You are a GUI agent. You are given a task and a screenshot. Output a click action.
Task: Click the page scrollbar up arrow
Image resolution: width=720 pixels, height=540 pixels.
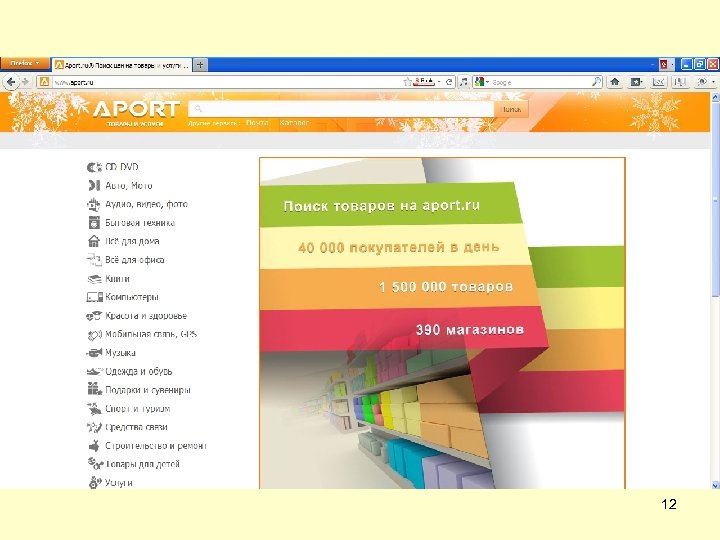pos(715,97)
